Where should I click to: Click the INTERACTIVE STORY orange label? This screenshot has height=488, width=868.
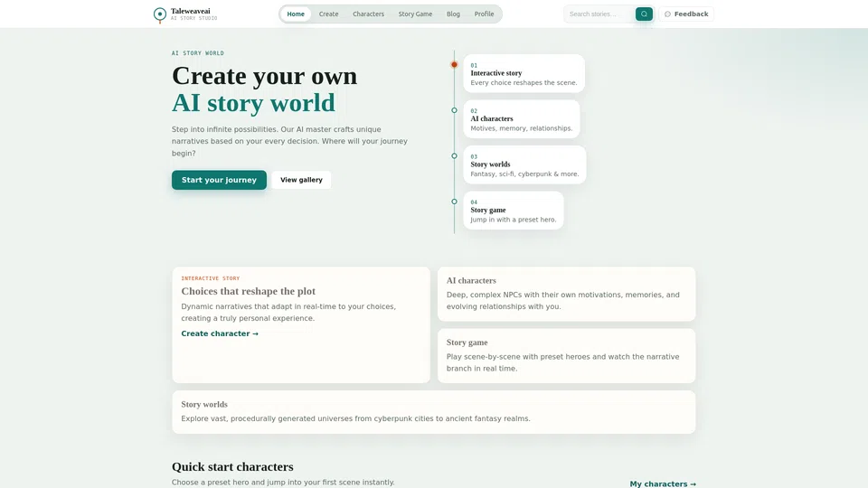coord(211,278)
